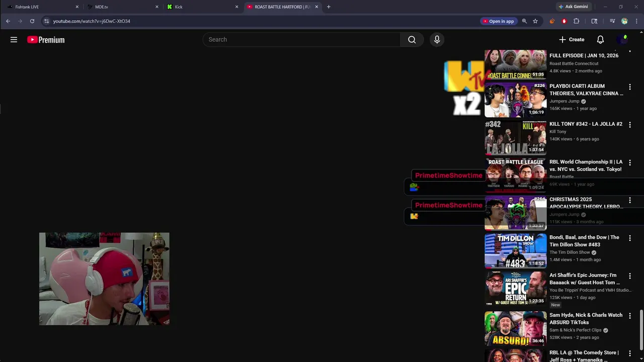Viewport: 644px width, 362px height.
Task: Open the Kill Tony channel link
Action: 558,132
